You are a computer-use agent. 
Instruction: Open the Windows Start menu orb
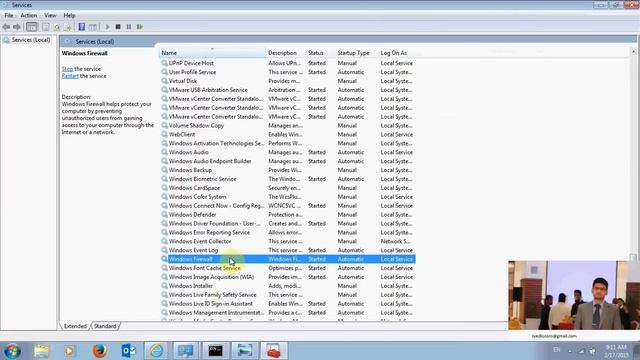[x=12, y=351]
